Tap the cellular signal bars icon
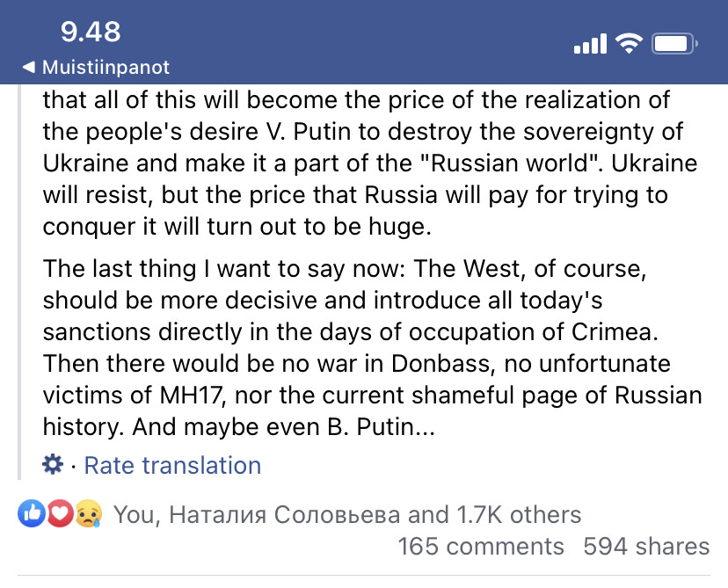The width and height of the screenshot is (728, 588). click(x=590, y=44)
